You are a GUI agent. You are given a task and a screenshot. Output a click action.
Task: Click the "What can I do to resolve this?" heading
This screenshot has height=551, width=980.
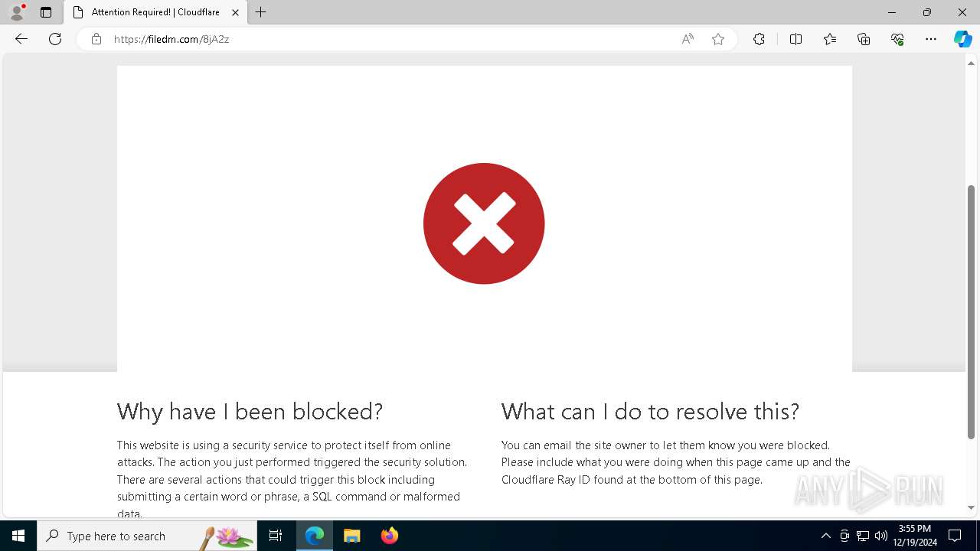[650, 412]
